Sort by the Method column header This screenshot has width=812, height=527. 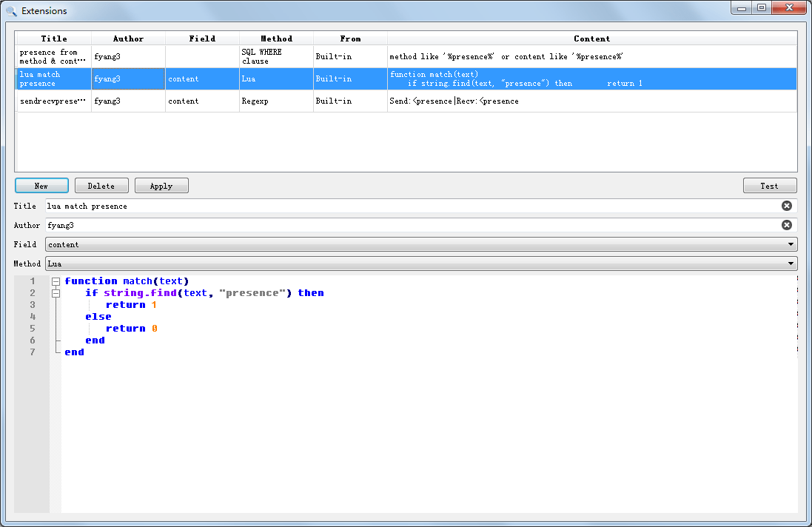click(277, 38)
